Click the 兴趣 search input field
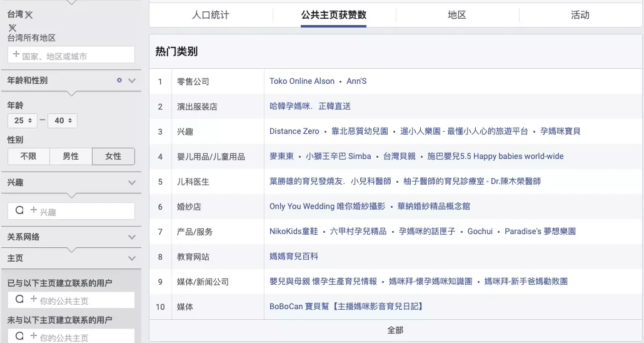Screen dimensions: 644x343 (x=71, y=211)
